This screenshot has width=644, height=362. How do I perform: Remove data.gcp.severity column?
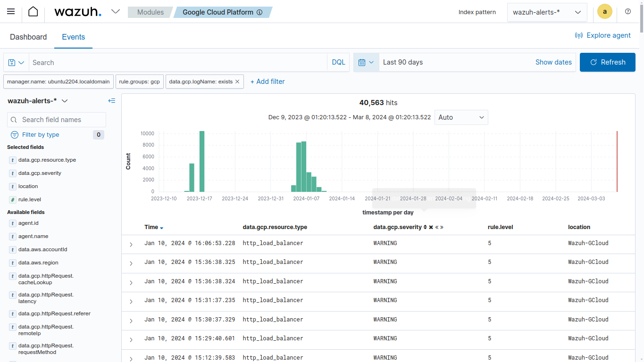pyautogui.click(x=431, y=227)
